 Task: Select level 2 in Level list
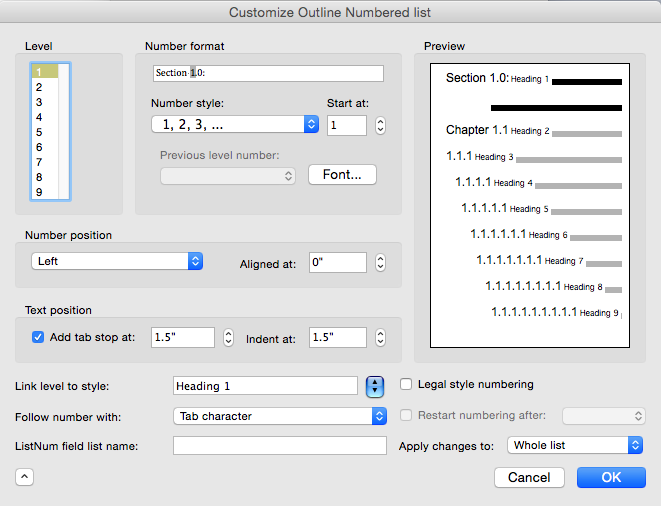(x=45, y=87)
